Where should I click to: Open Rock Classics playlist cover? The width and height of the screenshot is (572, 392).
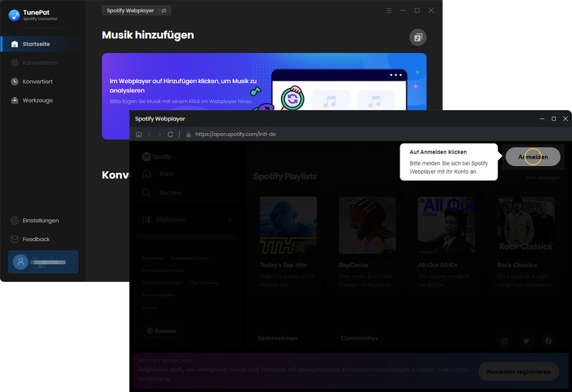pyautogui.click(x=526, y=225)
